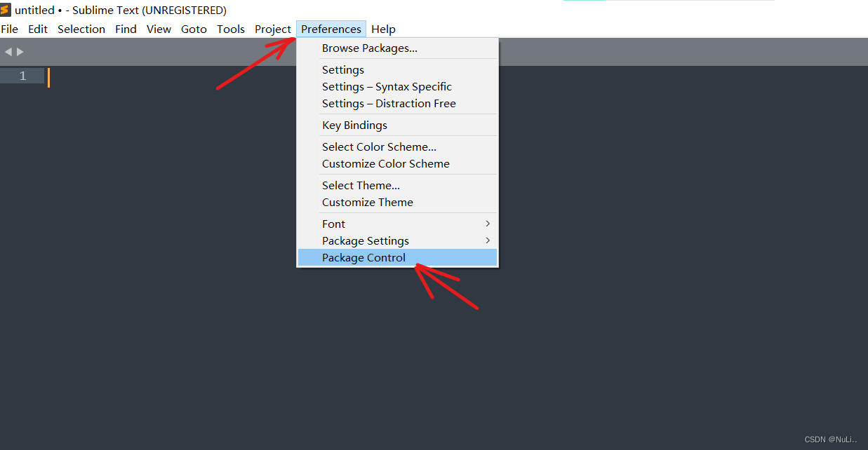This screenshot has width=868, height=450.
Task: Click the back navigation arrow icon
Action: 8,51
